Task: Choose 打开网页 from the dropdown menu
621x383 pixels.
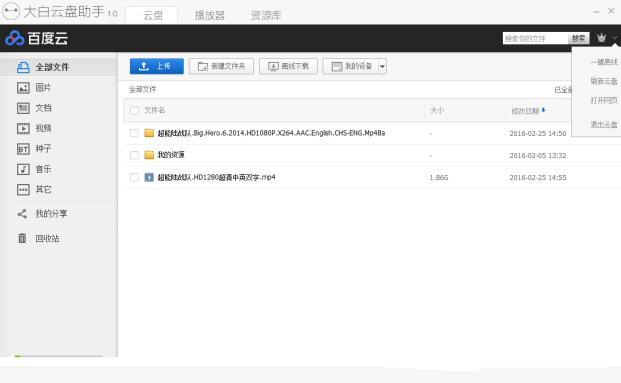Action: click(x=604, y=101)
